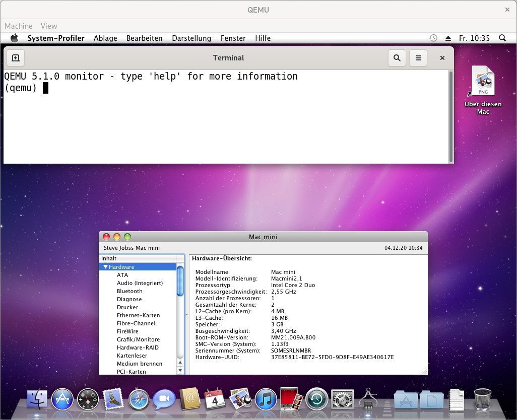Image resolution: width=517 pixels, height=420 pixels.
Task: Open the Trash in the Dock
Action: (482, 399)
